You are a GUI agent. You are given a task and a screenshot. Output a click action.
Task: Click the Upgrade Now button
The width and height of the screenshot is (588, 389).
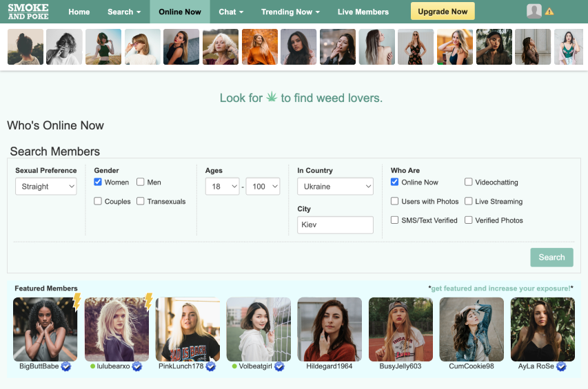coord(443,11)
